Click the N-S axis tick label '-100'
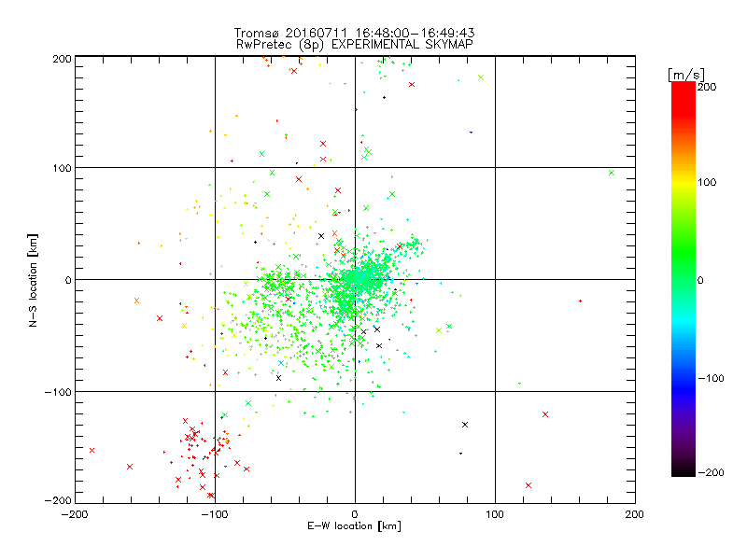Viewport: 747px width, 560px height. pyautogui.click(x=58, y=392)
